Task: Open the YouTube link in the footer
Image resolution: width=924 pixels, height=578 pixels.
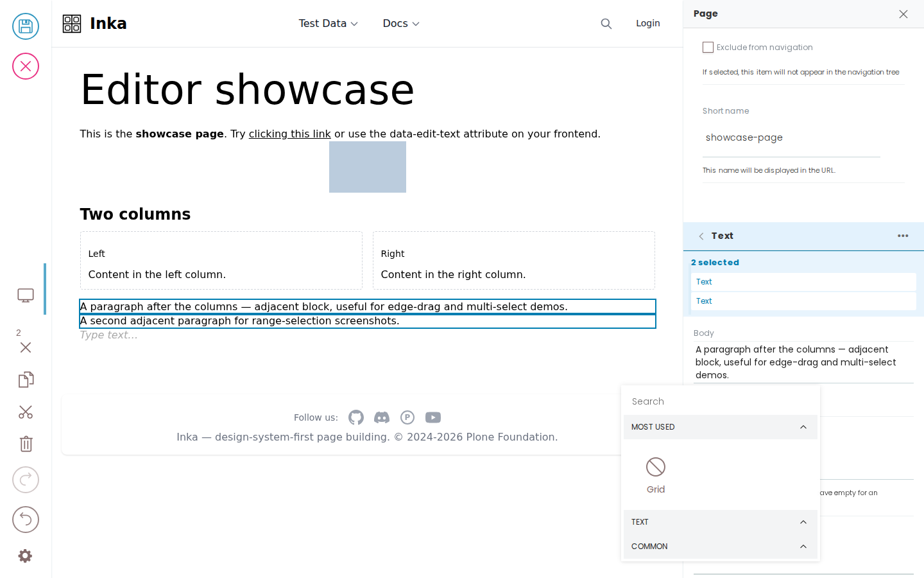Action: pyautogui.click(x=433, y=417)
